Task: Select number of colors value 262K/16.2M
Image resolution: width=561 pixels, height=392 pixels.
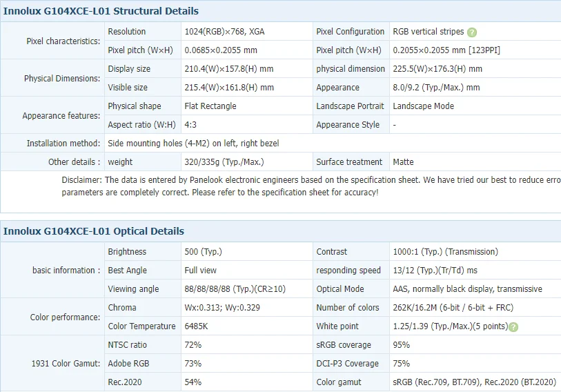Action: [453, 308]
